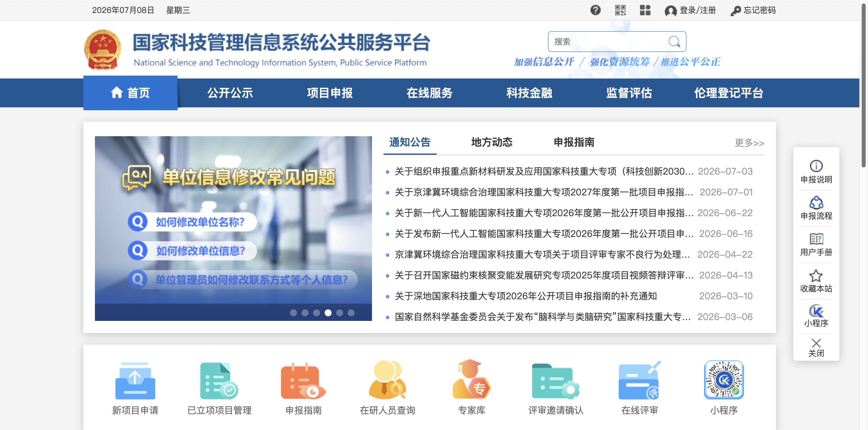The width and height of the screenshot is (868, 430).
Task: Click the four-squares grid icon
Action: pos(645,10)
